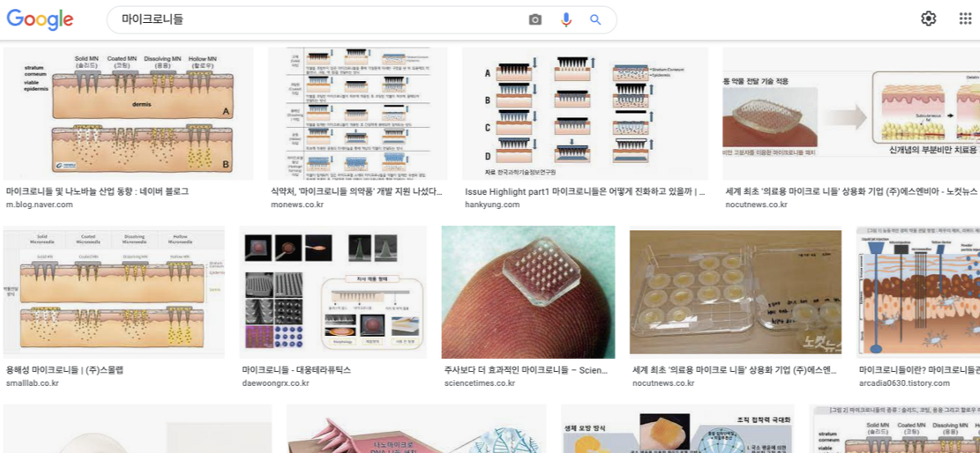This screenshot has height=453, width=980.
Task: Open the nocutnews.co.kr plastic tray photo
Action: [x=736, y=292]
